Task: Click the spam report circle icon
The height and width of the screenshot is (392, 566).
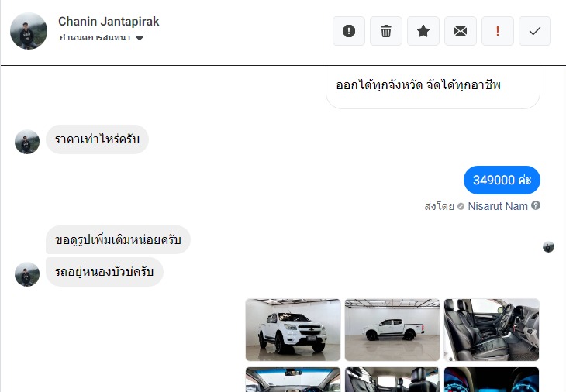Action: pos(349,31)
